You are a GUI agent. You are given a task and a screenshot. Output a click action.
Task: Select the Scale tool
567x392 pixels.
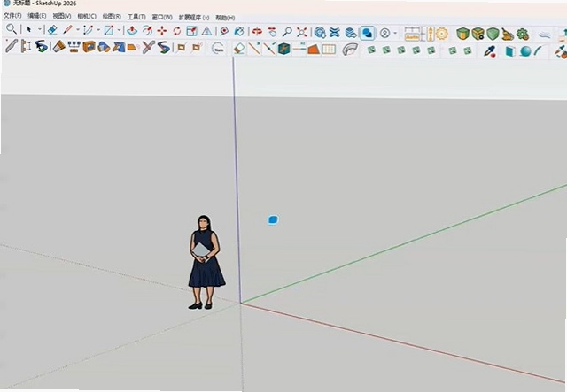[191, 31]
